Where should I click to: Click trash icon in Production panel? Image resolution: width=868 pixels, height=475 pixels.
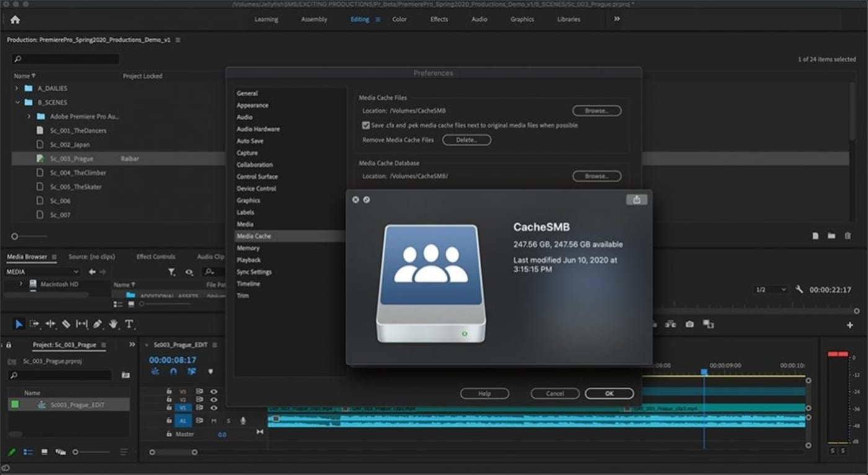point(848,236)
